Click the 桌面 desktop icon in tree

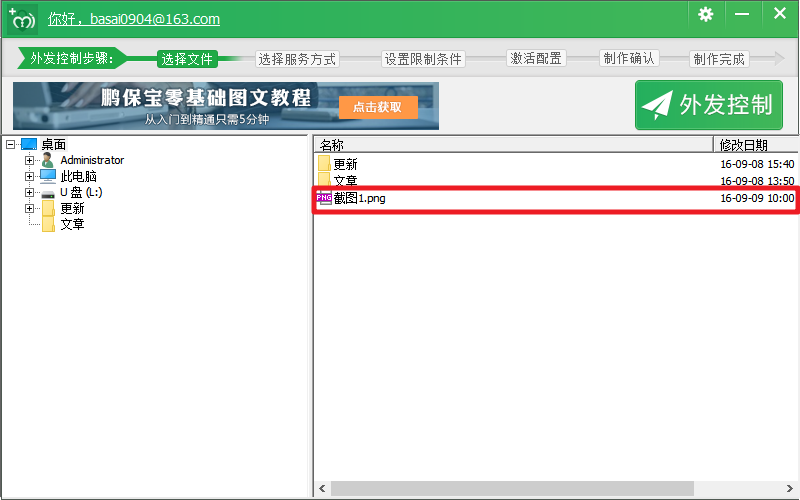coord(29,145)
